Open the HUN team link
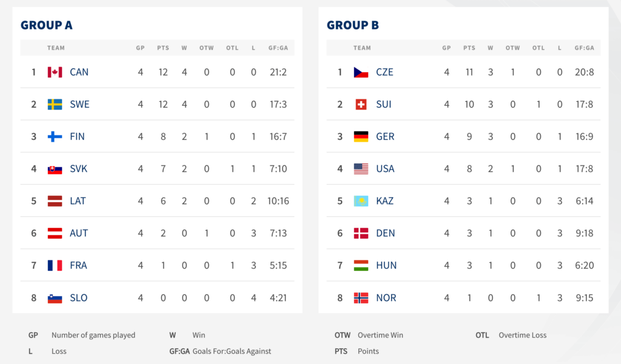 [x=386, y=265]
